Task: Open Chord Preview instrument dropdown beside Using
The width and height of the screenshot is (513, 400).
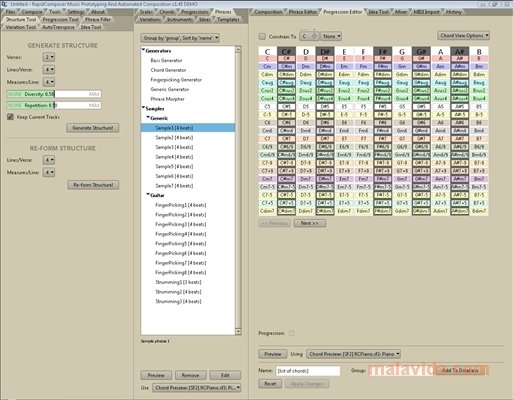Action: pos(353,354)
